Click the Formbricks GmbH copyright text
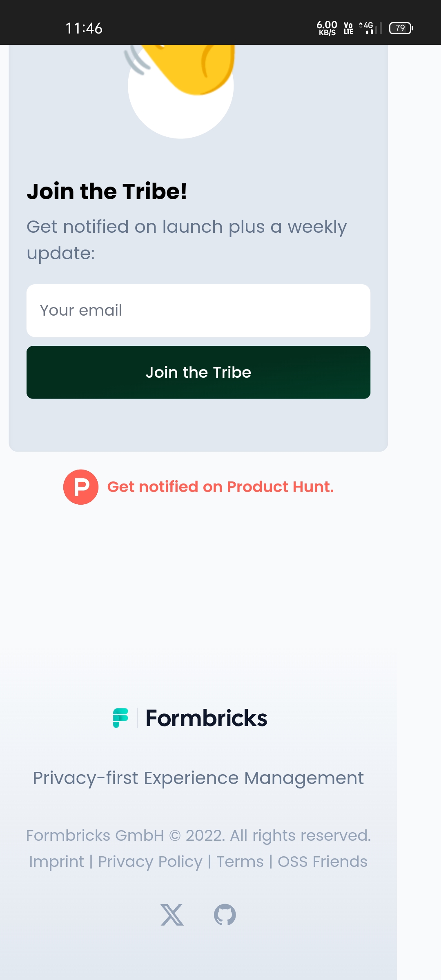This screenshot has height=980, width=441. point(198,835)
